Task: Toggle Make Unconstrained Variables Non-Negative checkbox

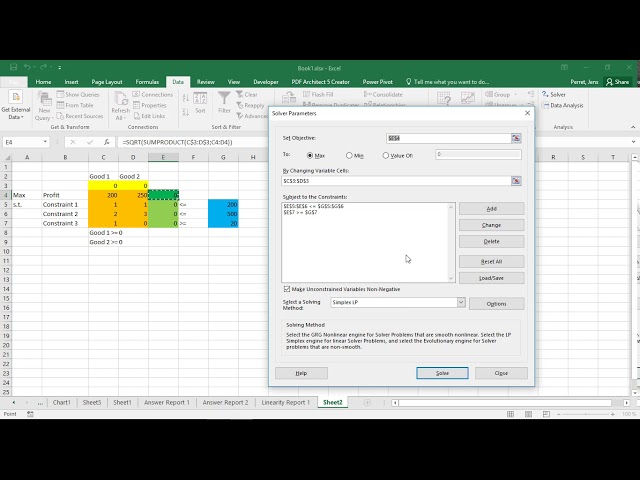Action: click(x=287, y=289)
